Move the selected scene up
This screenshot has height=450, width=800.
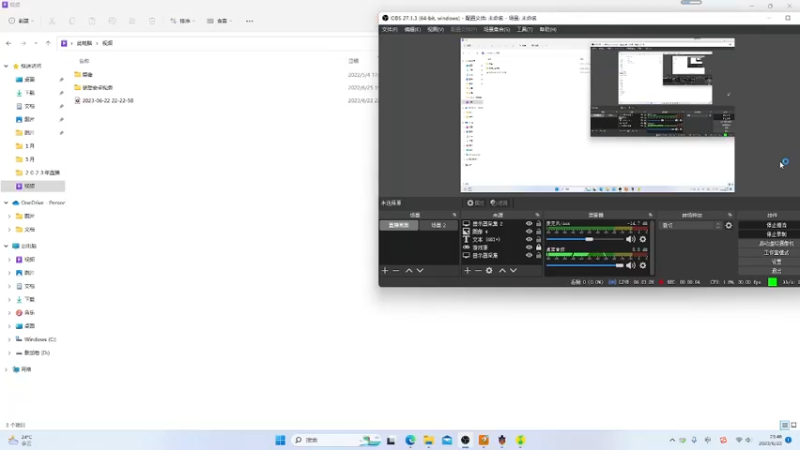(x=409, y=270)
